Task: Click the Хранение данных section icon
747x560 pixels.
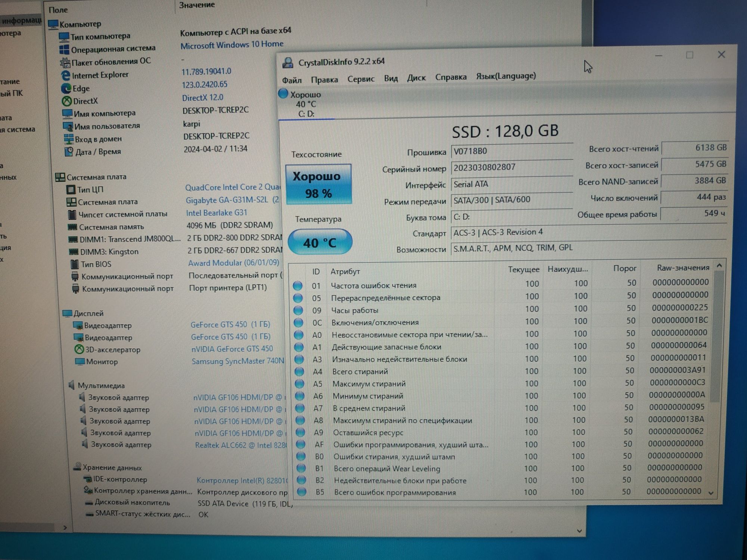Action: tap(77, 467)
